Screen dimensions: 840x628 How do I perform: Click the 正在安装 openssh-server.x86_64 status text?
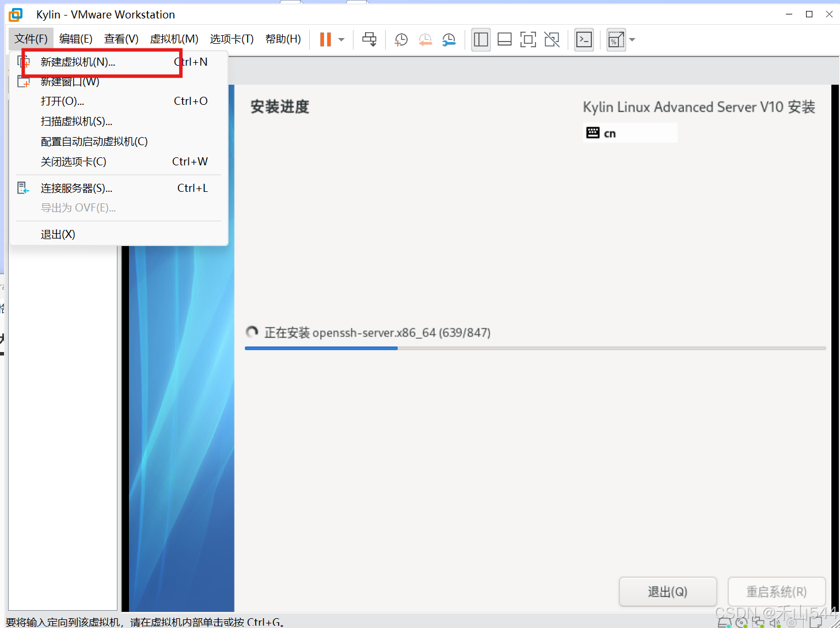377,332
